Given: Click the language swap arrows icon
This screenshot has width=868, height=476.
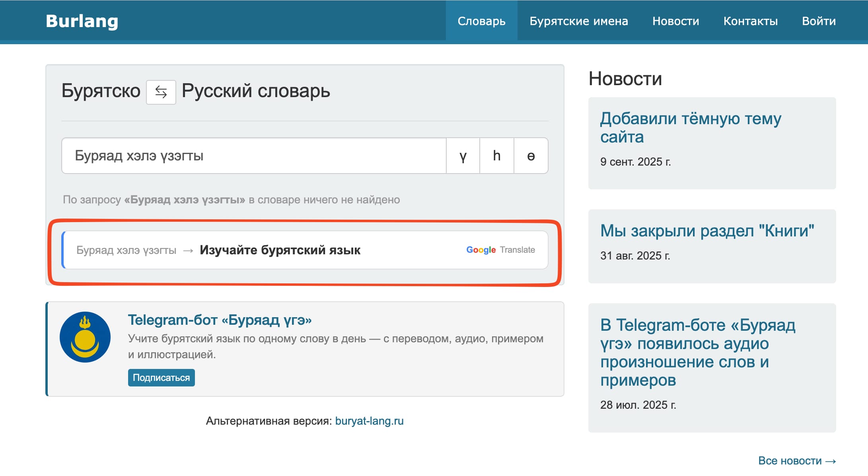Looking at the screenshot, I should [160, 92].
